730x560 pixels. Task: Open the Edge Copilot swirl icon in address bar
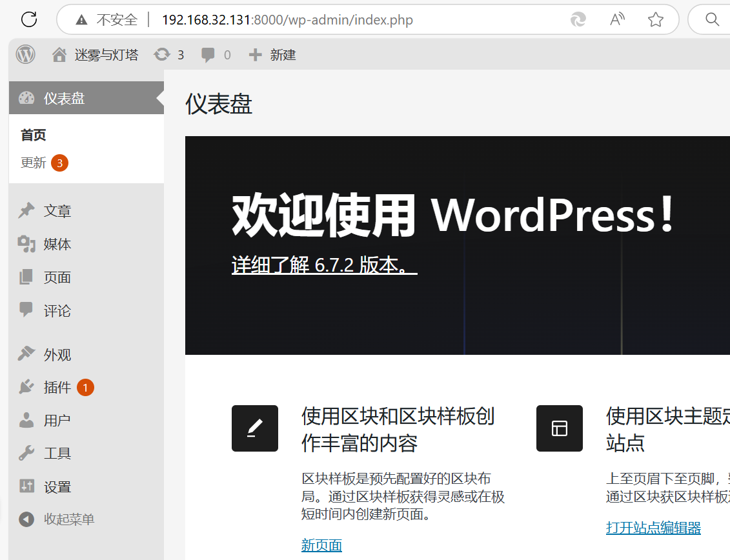coord(578,19)
